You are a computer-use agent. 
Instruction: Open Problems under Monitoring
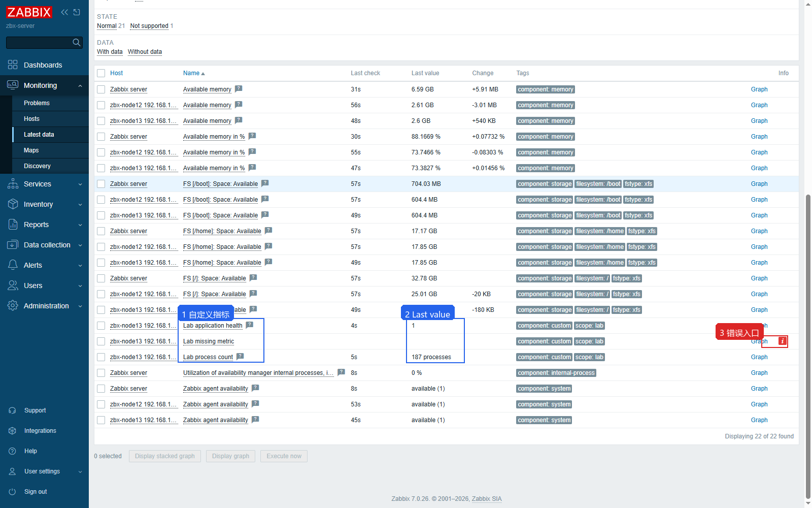[x=37, y=103]
